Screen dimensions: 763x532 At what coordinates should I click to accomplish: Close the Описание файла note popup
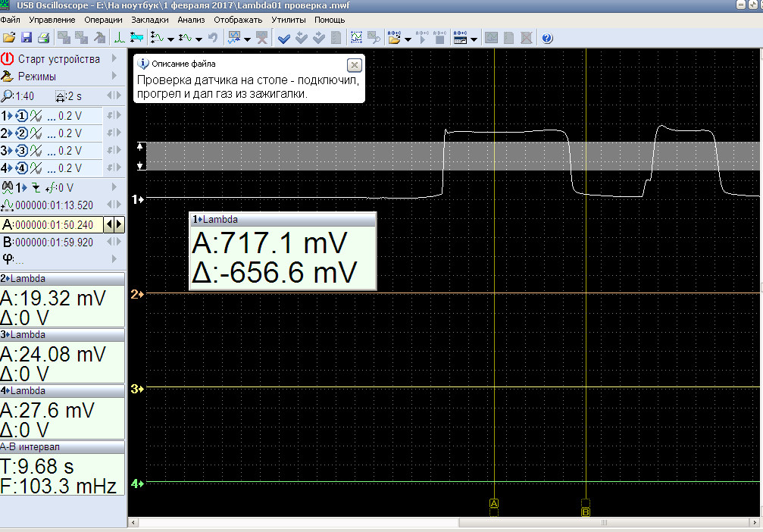(353, 64)
